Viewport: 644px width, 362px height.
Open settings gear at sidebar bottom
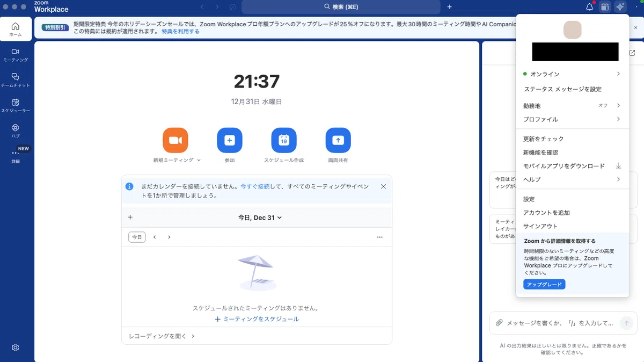tap(16, 347)
